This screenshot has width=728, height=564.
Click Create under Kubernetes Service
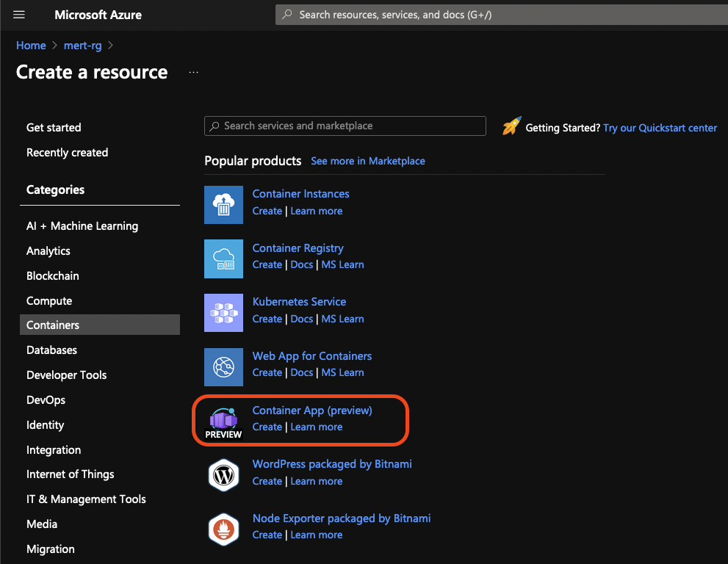(x=267, y=319)
